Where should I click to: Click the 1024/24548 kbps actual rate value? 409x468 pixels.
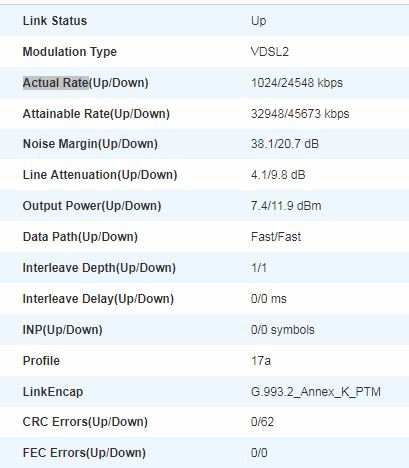pos(297,83)
